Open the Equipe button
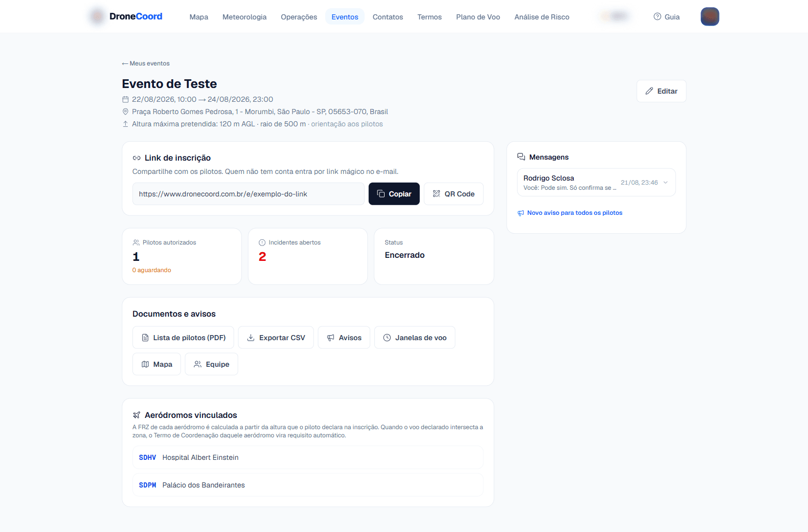This screenshot has width=808, height=532. point(211,364)
